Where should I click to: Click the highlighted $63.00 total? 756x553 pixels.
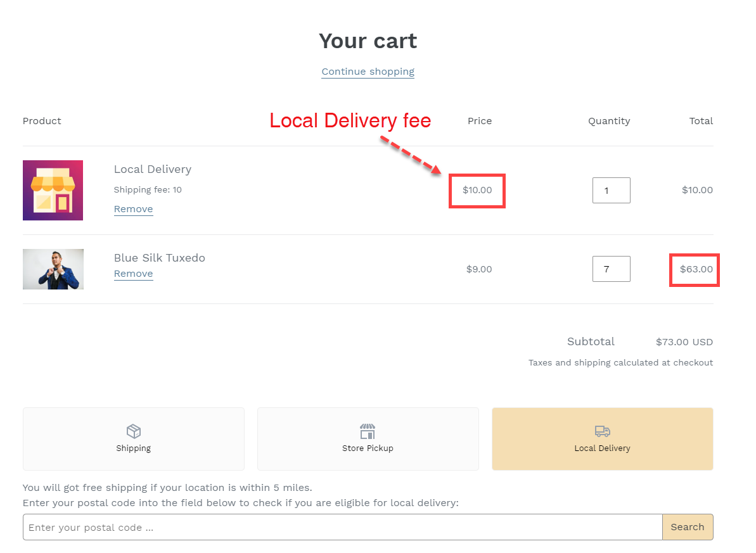[x=695, y=269]
